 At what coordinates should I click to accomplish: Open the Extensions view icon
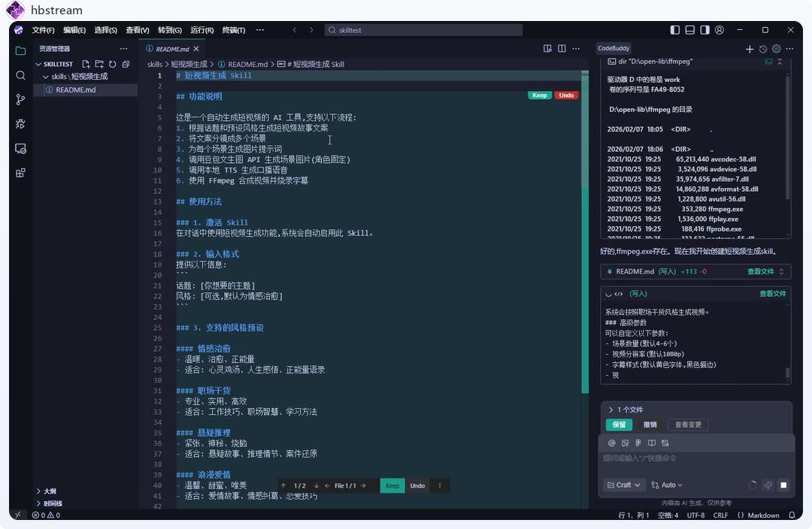click(20, 173)
